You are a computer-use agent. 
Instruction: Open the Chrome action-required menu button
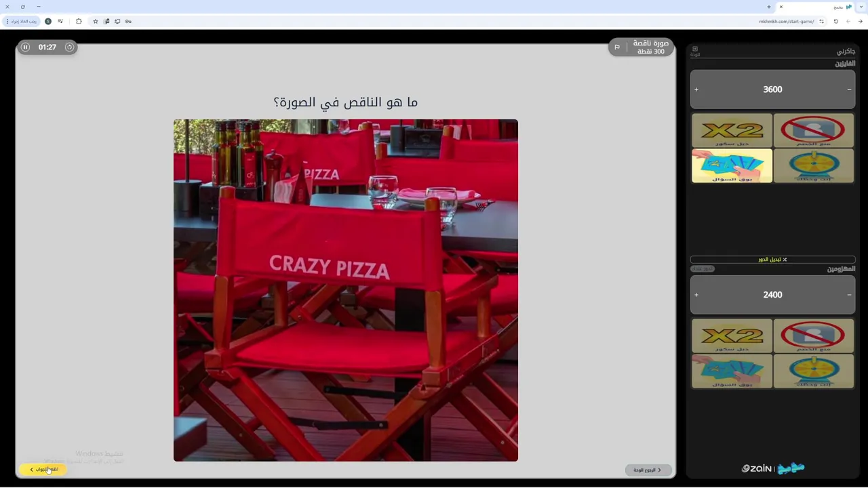coord(21,22)
